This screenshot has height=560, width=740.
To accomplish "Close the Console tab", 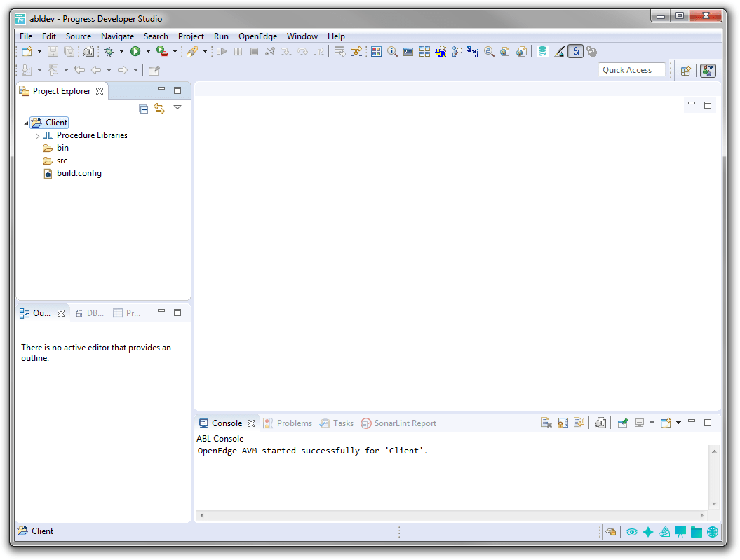I will point(251,423).
